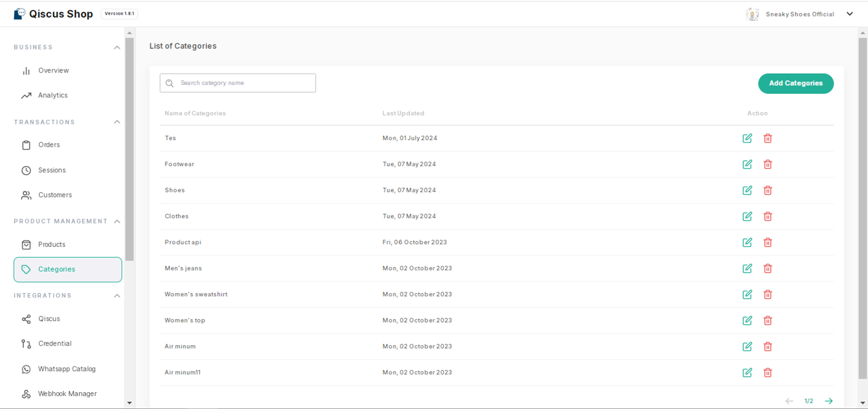The height and width of the screenshot is (409, 868).
Task: Open the Analytics page from sidebar
Action: click(53, 95)
